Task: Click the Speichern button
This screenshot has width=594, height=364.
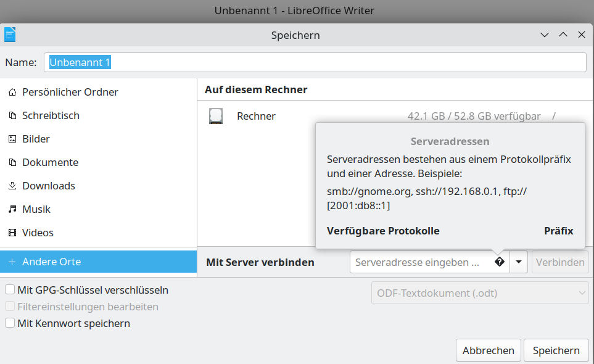Action: 556,350
